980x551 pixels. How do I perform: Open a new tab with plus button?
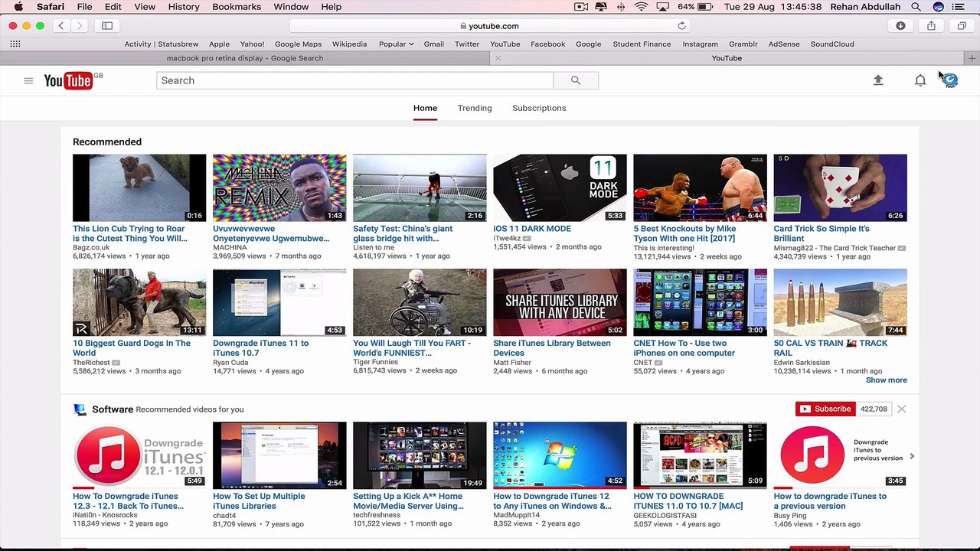click(x=972, y=58)
